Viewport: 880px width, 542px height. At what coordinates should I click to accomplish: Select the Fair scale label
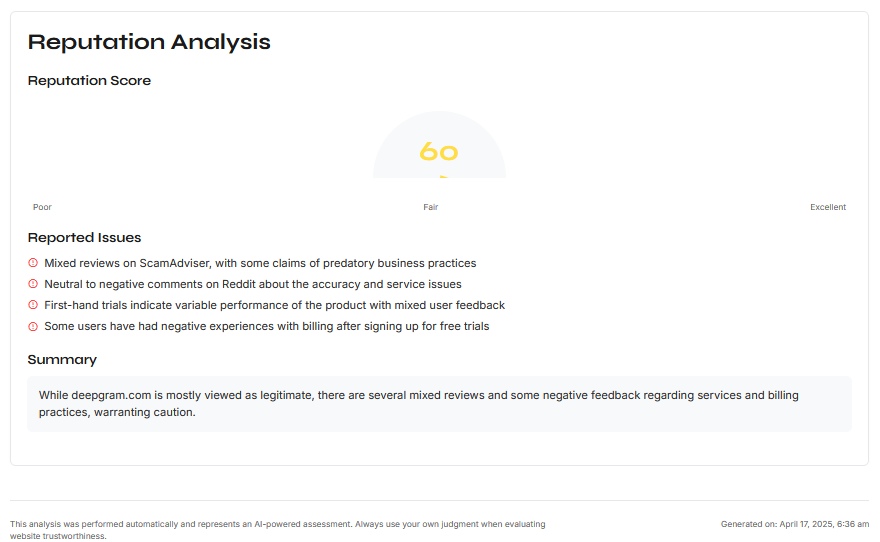coord(430,207)
